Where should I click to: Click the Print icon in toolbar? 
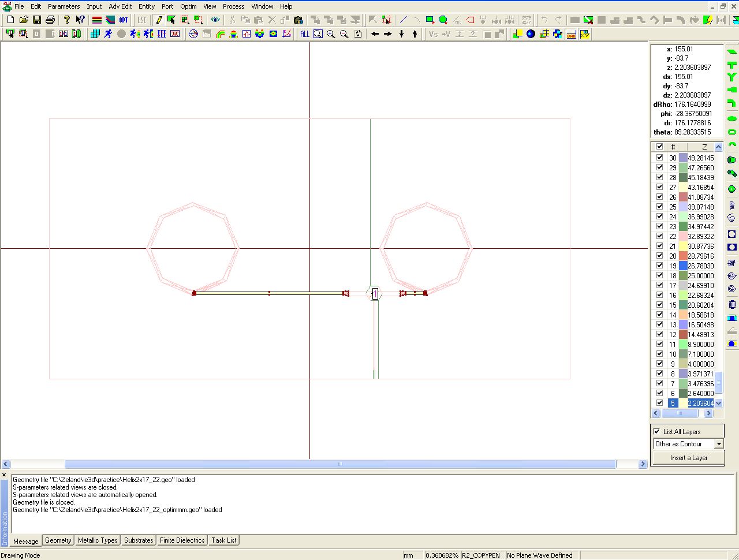tap(50, 20)
